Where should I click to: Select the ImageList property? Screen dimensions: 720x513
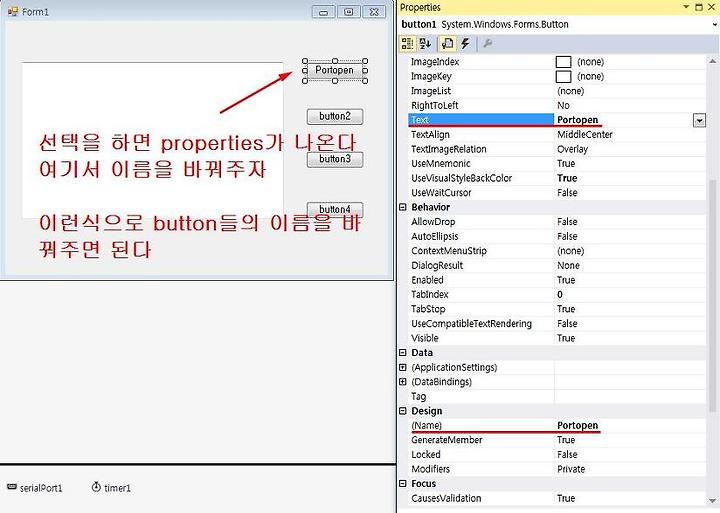pyautogui.click(x=557, y=91)
